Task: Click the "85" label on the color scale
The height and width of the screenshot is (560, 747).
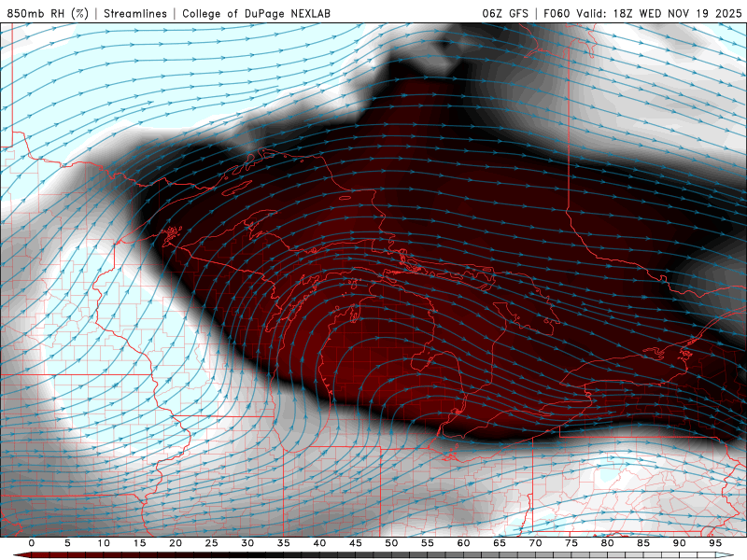Action: (x=643, y=543)
